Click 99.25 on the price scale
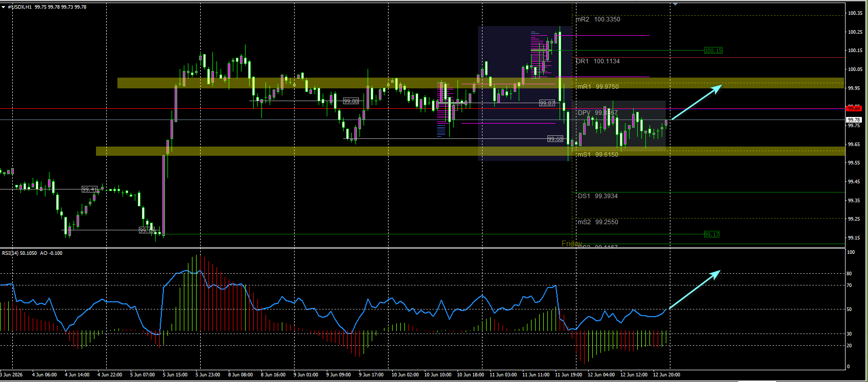This screenshot has height=382, width=868. 855,219
